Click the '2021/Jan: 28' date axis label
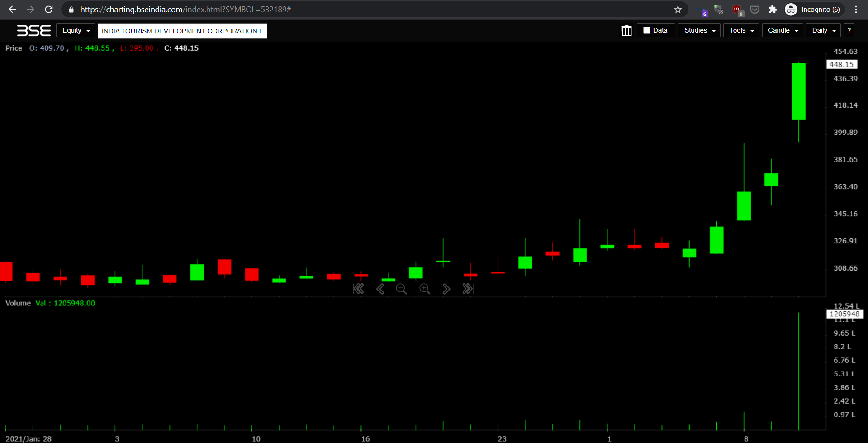Screen dimensions: 868x443 coord(28,438)
